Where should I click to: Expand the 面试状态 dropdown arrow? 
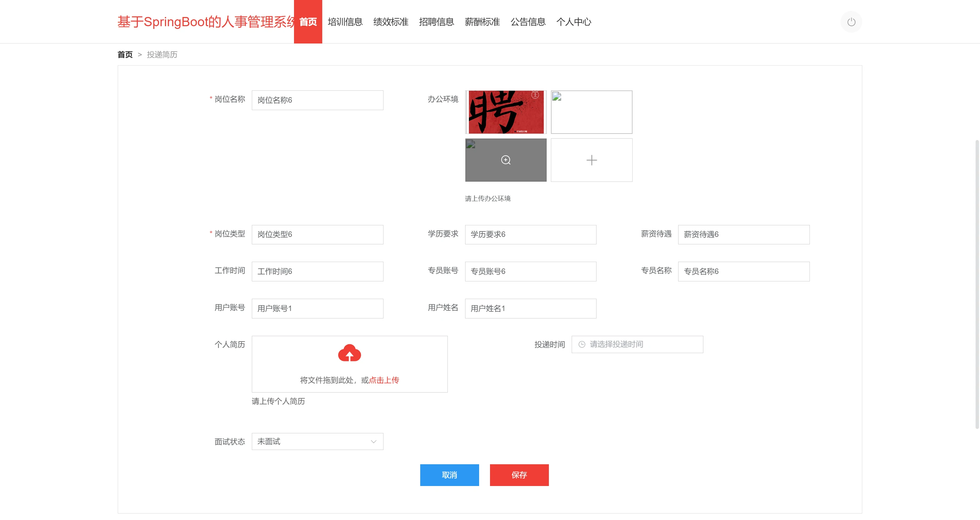click(373, 441)
